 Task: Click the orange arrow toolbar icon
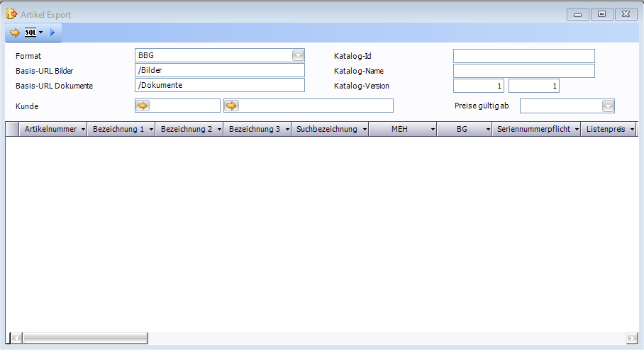pos(15,33)
